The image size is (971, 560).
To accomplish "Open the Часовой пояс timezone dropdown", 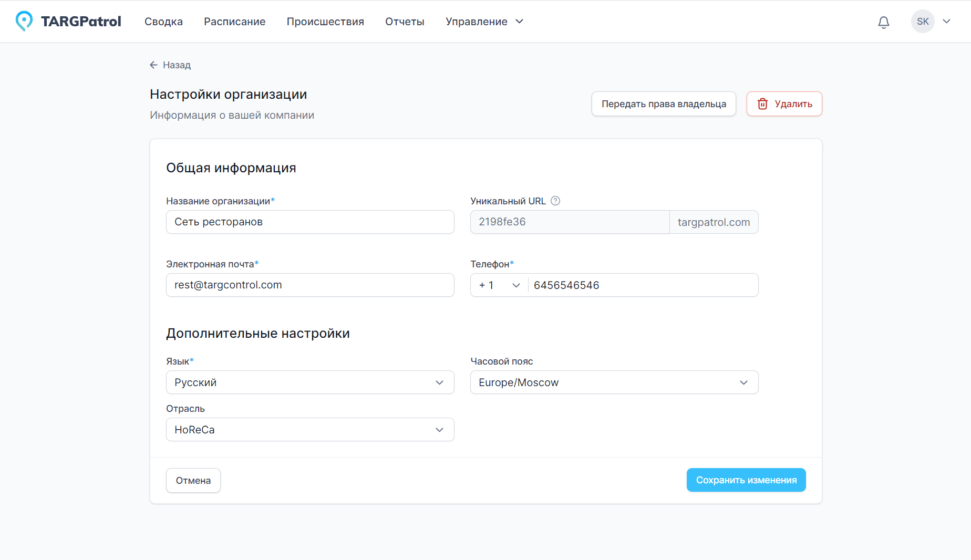I will click(x=614, y=382).
